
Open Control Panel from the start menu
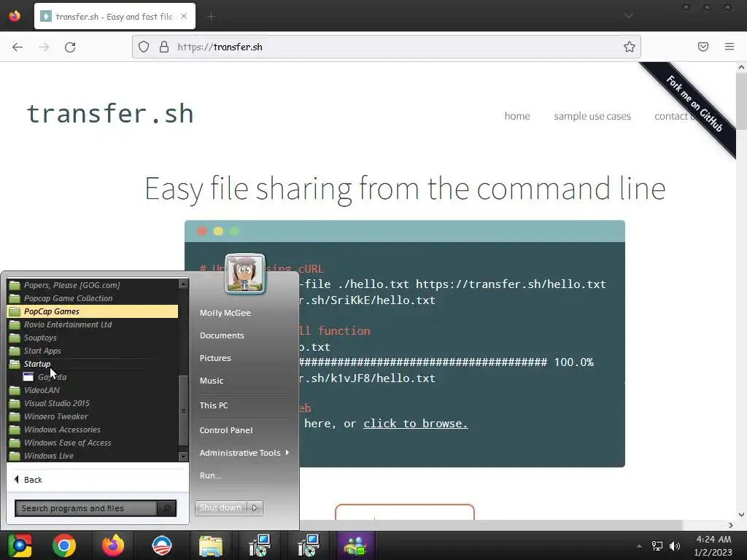click(x=226, y=430)
